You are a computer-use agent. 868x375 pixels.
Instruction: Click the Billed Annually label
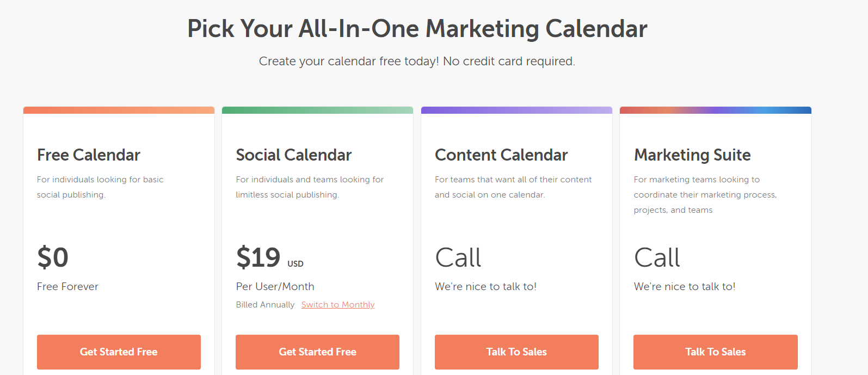click(x=265, y=305)
